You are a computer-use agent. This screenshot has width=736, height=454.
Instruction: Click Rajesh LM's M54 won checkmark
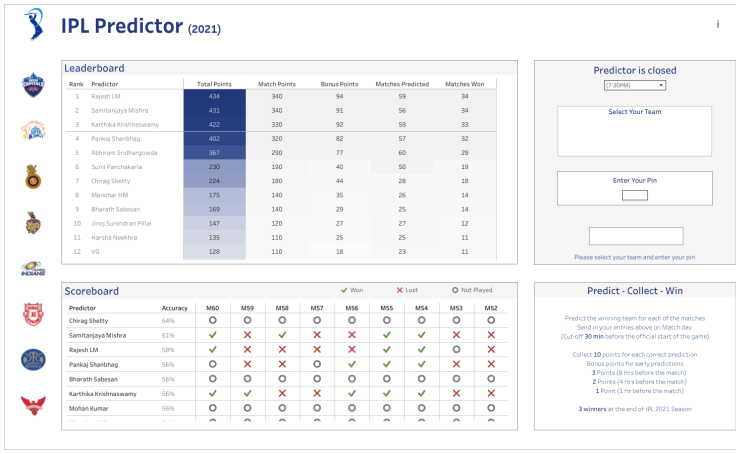point(422,349)
